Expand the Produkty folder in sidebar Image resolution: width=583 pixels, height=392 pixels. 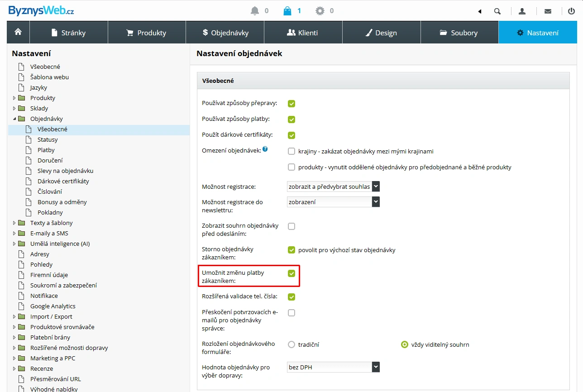14,98
